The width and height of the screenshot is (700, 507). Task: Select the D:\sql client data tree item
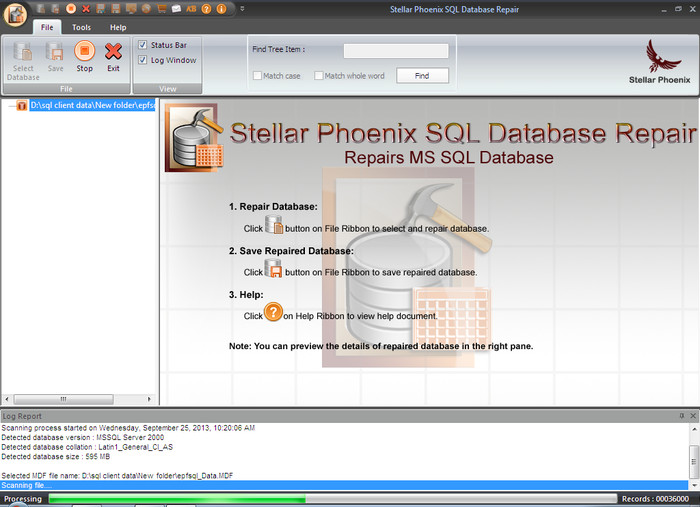[x=92, y=105]
